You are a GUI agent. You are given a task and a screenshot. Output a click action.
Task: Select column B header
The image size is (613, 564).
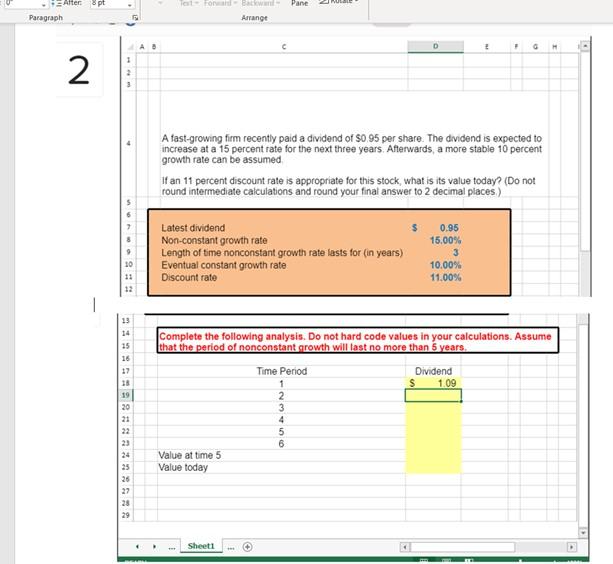[154, 47]
